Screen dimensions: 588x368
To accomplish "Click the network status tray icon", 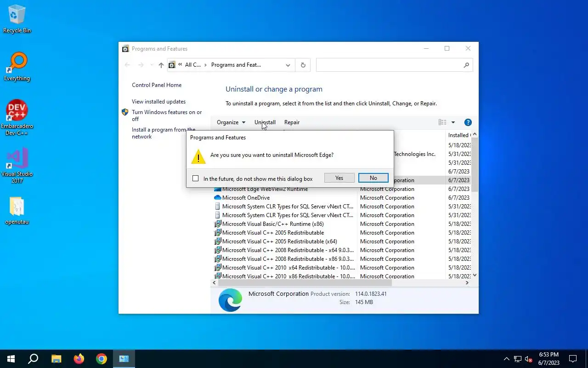I will (x=518, y=359).
